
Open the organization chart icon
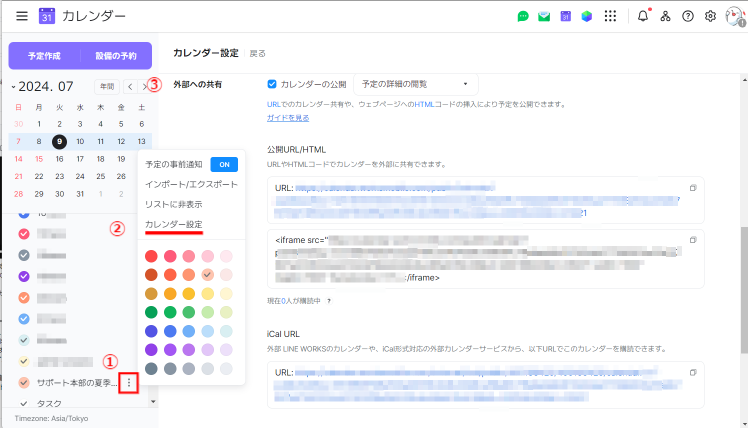[x=665, y=16]
